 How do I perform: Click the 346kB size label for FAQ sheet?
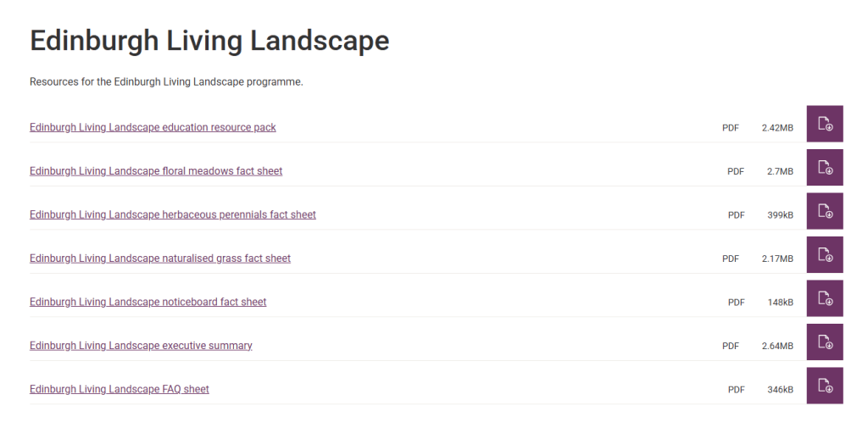[x=780, y=390]
